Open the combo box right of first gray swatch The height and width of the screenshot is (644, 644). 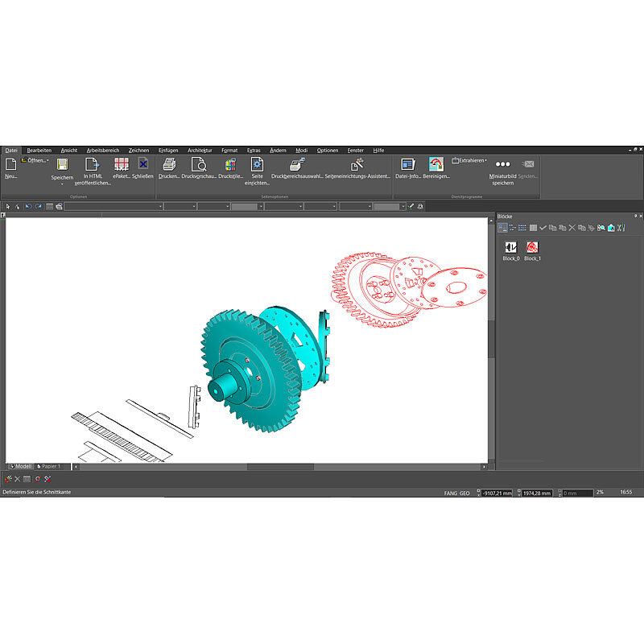point(284,207)
